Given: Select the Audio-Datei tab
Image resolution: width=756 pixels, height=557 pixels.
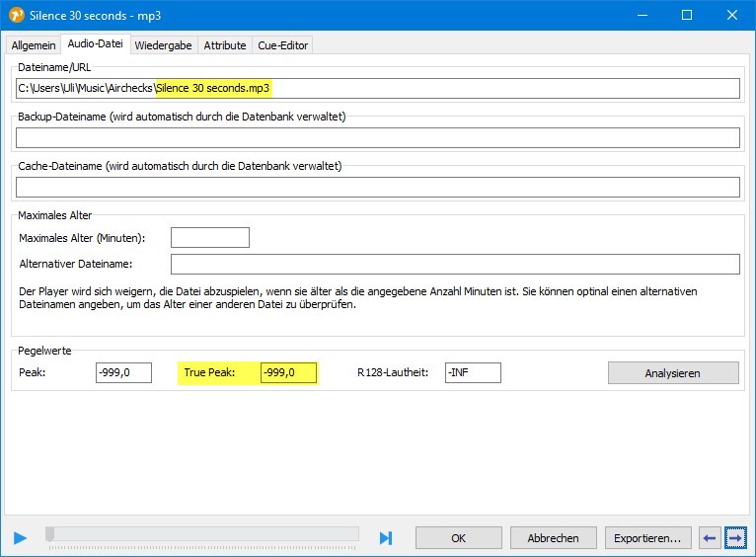Looking at the screenshot, I should 96,43.
